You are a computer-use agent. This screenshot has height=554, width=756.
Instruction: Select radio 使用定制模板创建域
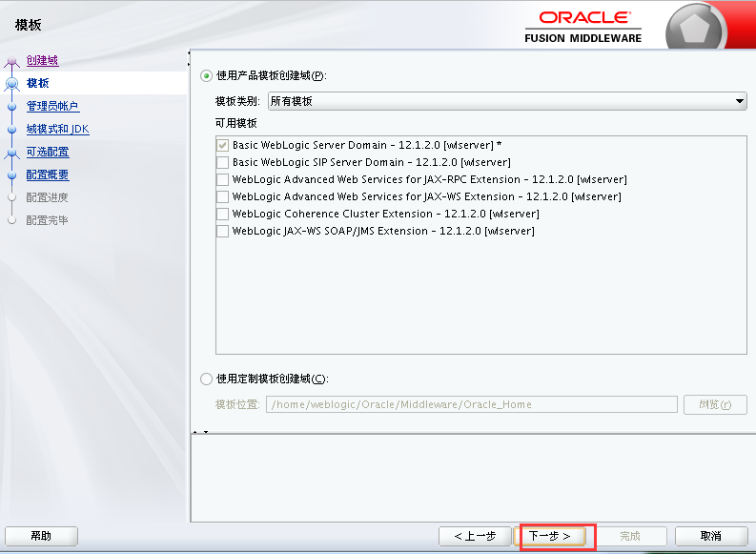[x=206, y=379]
